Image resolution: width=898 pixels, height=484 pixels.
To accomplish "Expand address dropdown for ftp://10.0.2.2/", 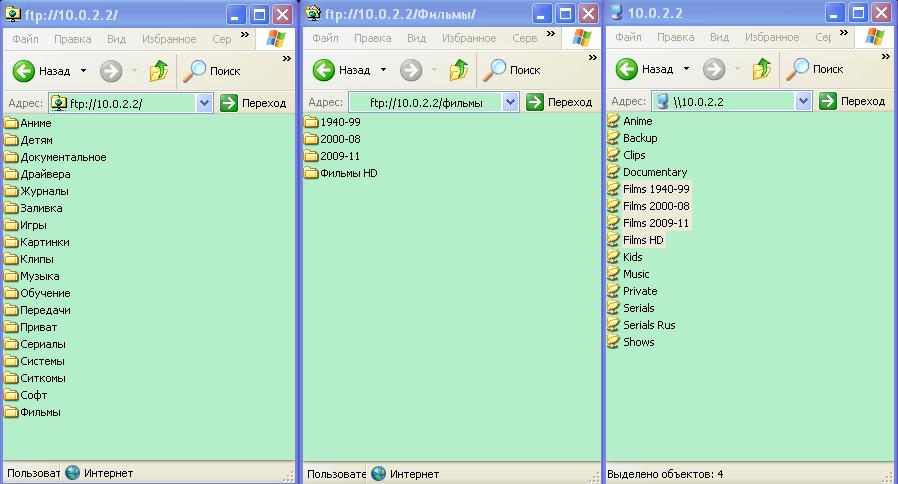I will pos(205,102).
